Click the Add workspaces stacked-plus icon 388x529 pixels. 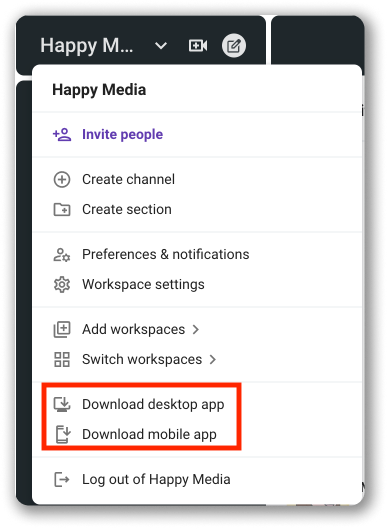pos(62,329)
